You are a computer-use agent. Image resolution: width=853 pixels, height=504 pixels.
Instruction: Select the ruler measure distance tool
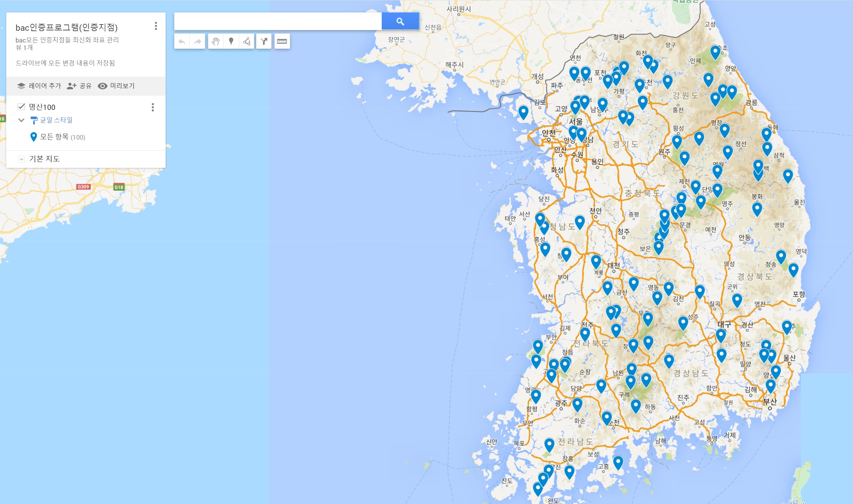(282, 41)
